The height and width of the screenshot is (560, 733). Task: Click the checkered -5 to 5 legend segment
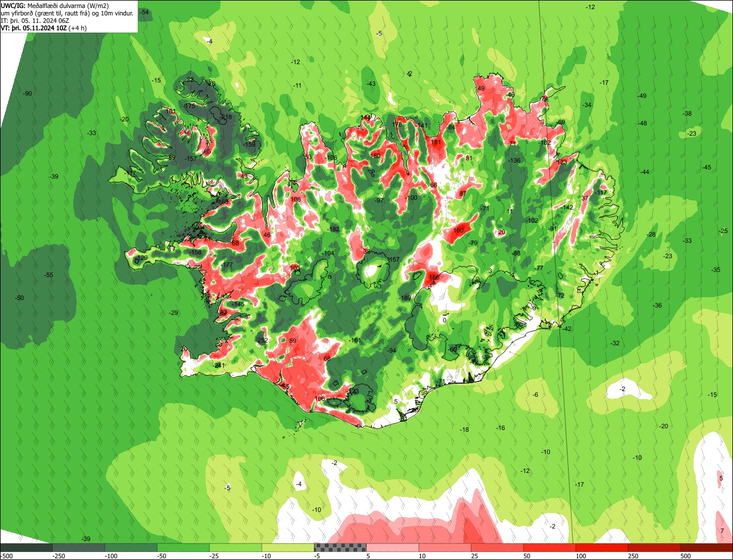coord(340,547)
